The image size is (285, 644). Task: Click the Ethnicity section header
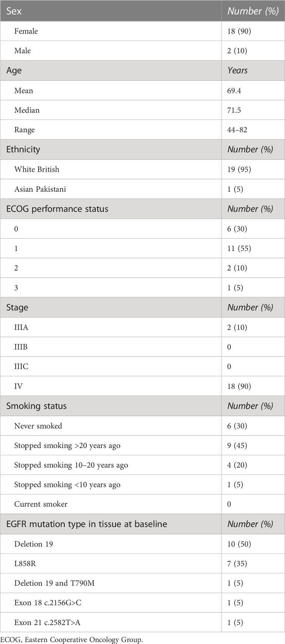coord(111,150)
